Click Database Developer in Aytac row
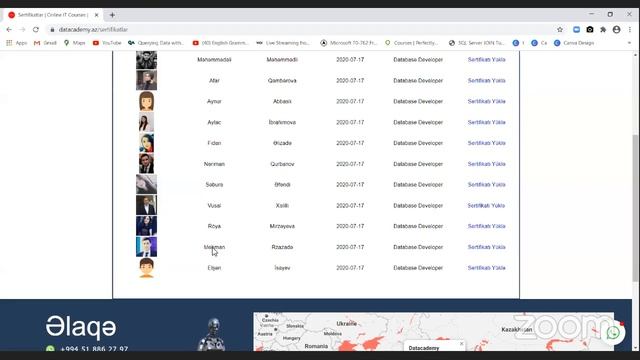The height and width of the screenshot is (360, 640). [x=418, y=122]
